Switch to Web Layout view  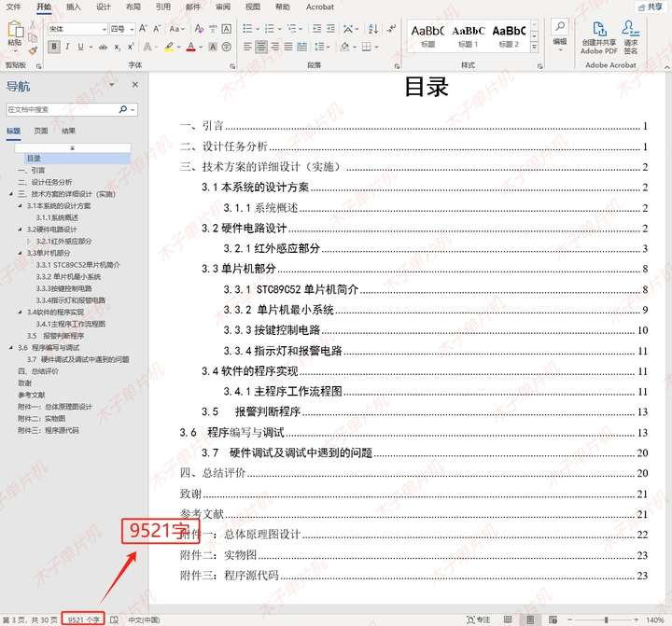[x=553, y=620]
